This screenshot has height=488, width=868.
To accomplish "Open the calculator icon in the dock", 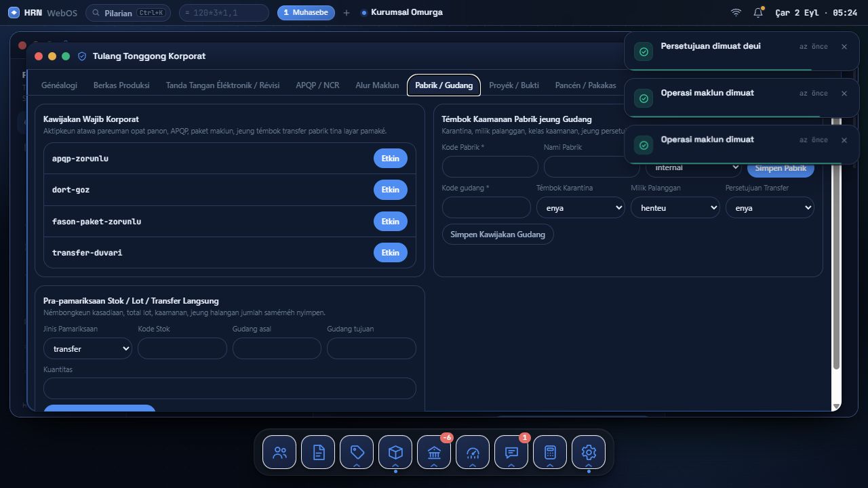I will coord(550,452).
